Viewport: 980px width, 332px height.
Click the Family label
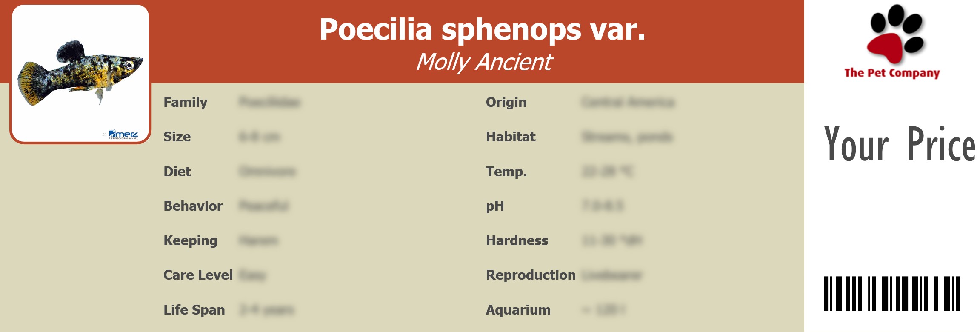(186, 103)
